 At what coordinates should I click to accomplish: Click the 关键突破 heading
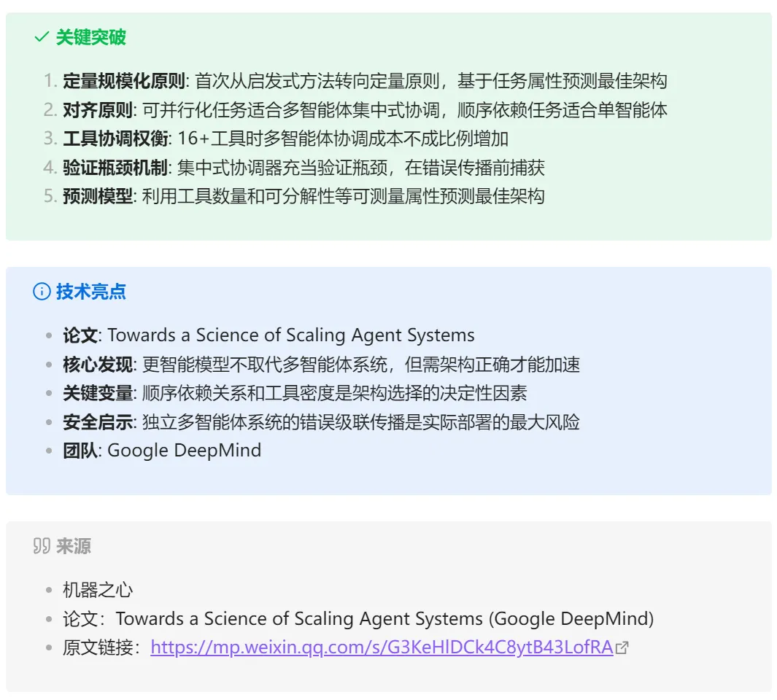point(91,36)
